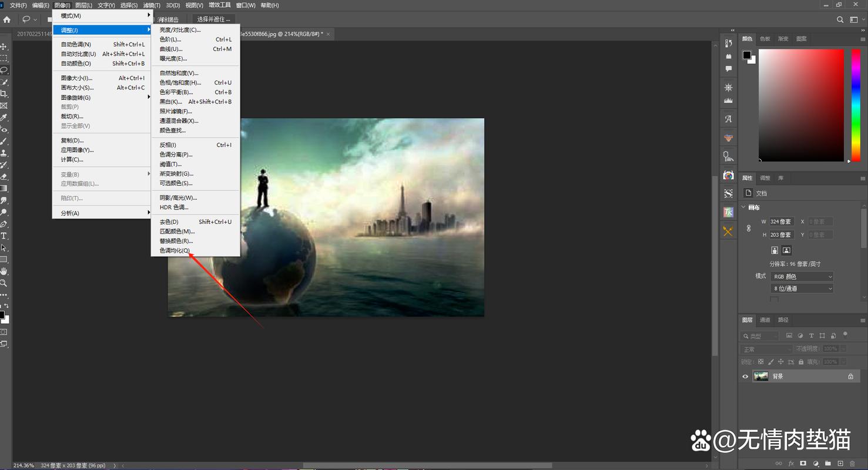The height and width of the screenshot is (470, 868).
Task: Toggle the width-height link chain icon
Action: point(749,228)
